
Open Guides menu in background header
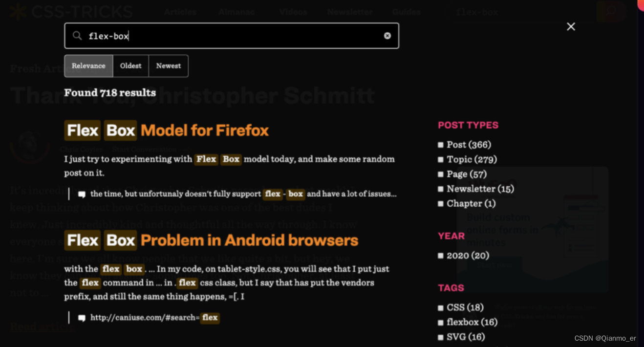pos(407,12)
